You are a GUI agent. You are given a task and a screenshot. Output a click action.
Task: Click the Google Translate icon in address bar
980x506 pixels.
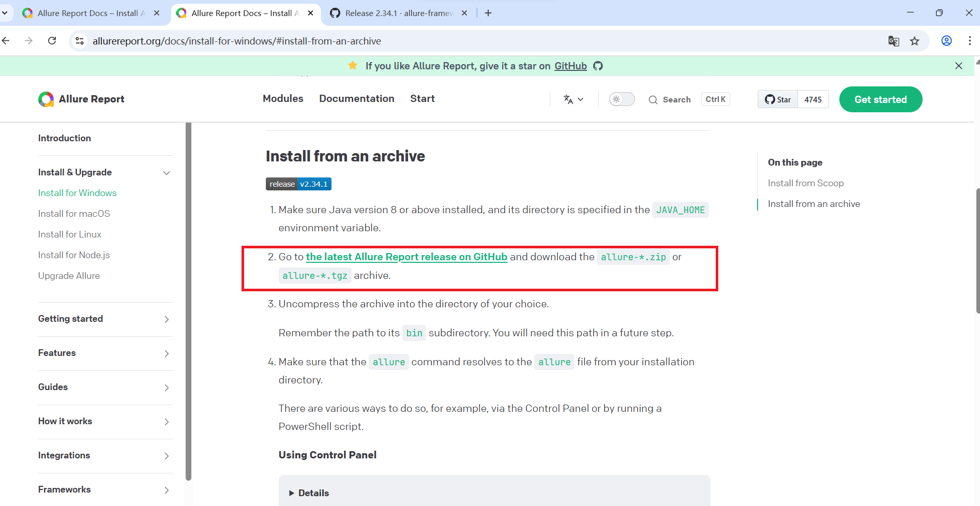pos(894,41)
